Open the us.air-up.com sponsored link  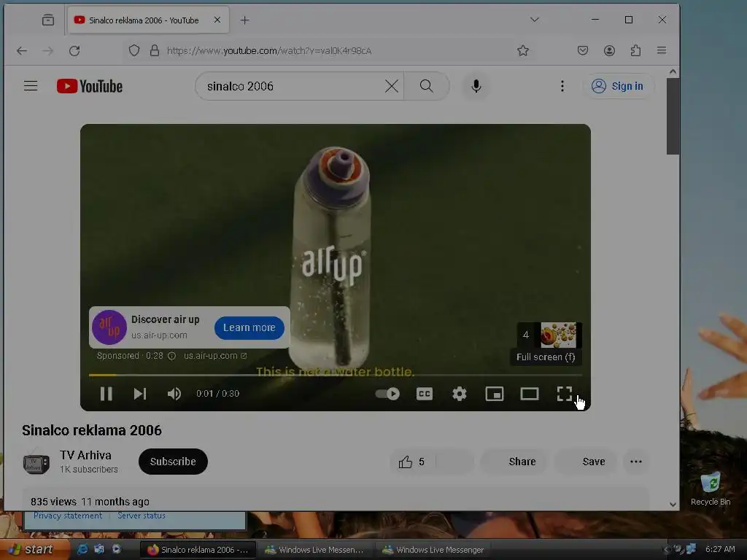[x=215, y=356]
